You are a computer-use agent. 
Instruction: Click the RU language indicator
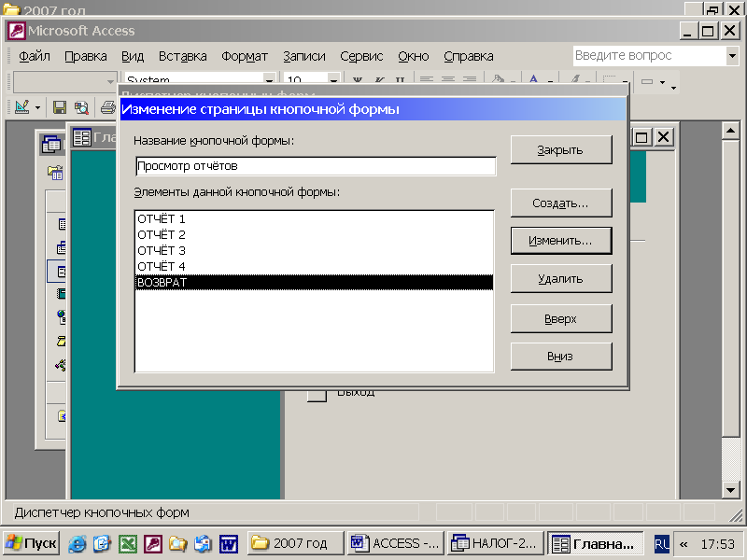[662, 544]
